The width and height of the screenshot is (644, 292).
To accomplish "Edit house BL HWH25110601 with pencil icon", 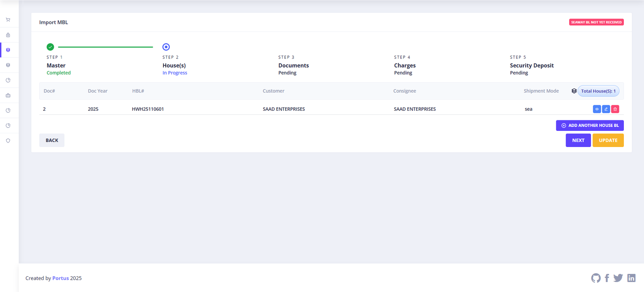I will tap(606, 109).
